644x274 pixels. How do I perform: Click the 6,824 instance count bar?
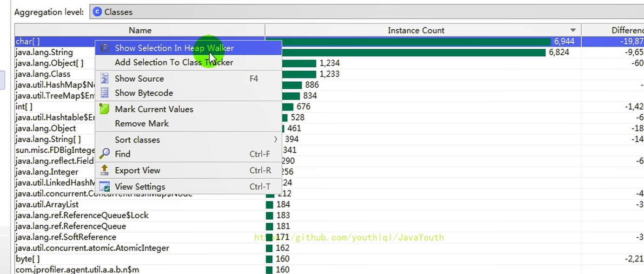click(413, 52)
